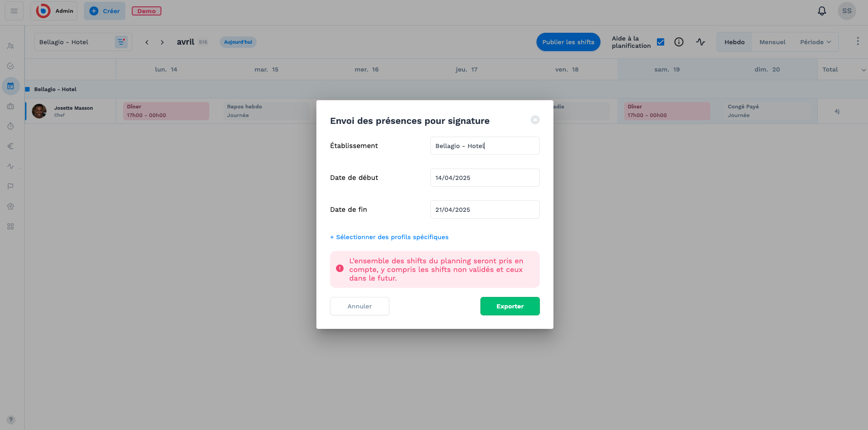Image resolution: width=868 pixels, height=430 pixels.
Task: Toggle the Aide à la planification checkbox
Action: tap(661, 42)
